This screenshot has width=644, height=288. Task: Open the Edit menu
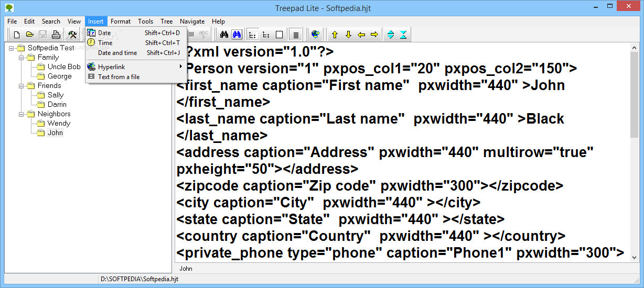point(29,21)
